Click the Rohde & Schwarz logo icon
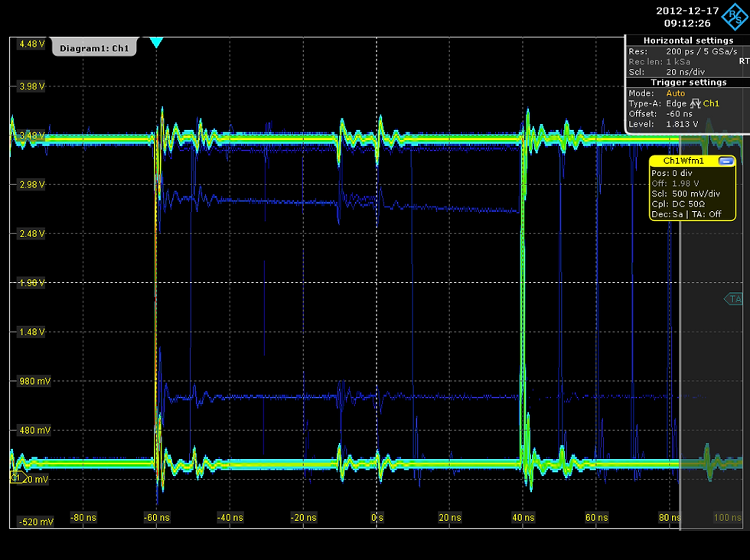 pos(735,16)
